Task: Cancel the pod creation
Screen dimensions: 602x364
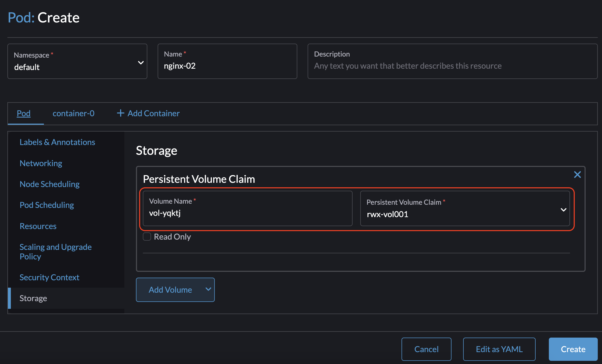Action: point(426,349)
